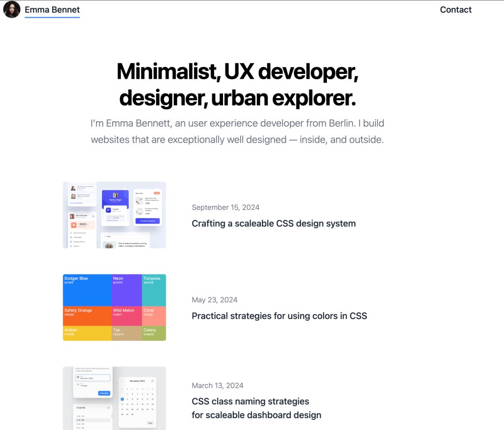Open 'CSS class naming strategies' article

(256, 408)
